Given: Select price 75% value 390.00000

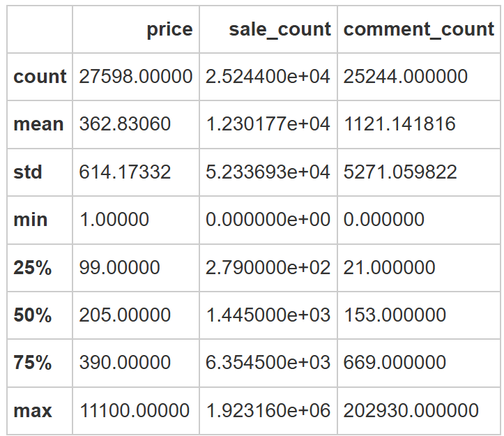Looking at the screenshot, I should point(125,362).
